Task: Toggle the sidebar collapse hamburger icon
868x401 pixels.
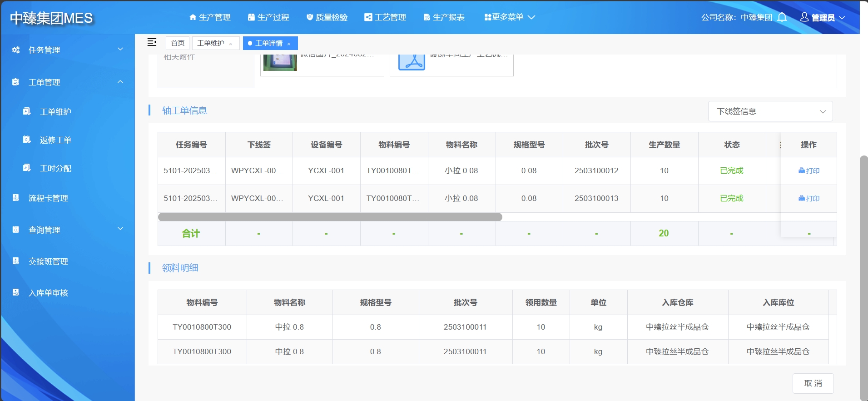Action: (x=152, y=42)
